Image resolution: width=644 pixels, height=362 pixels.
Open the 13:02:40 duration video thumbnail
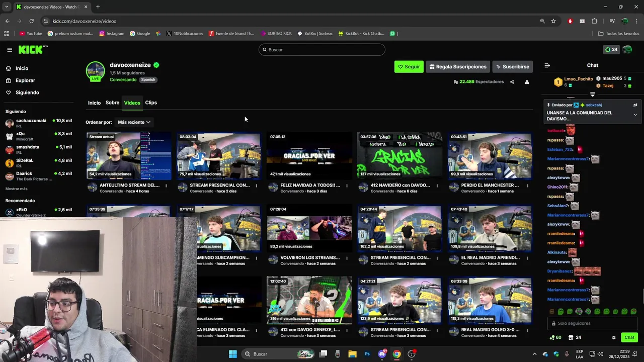(309, 300)
